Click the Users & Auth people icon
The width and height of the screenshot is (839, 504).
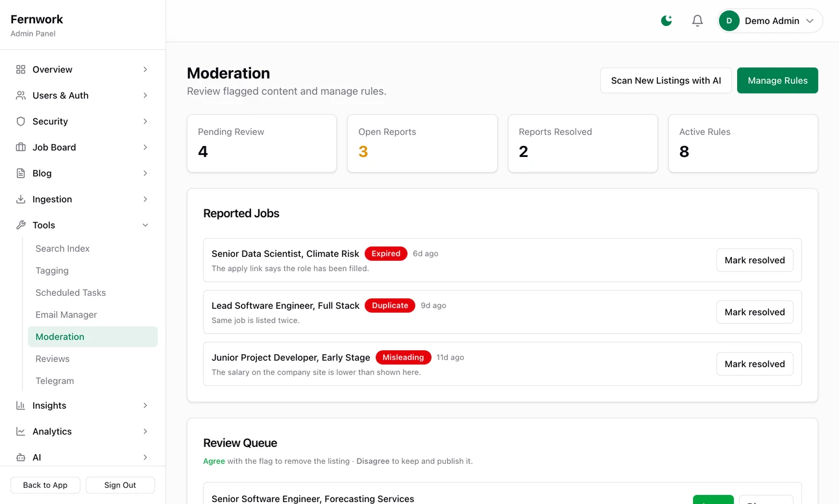click(x=21, y=95)
